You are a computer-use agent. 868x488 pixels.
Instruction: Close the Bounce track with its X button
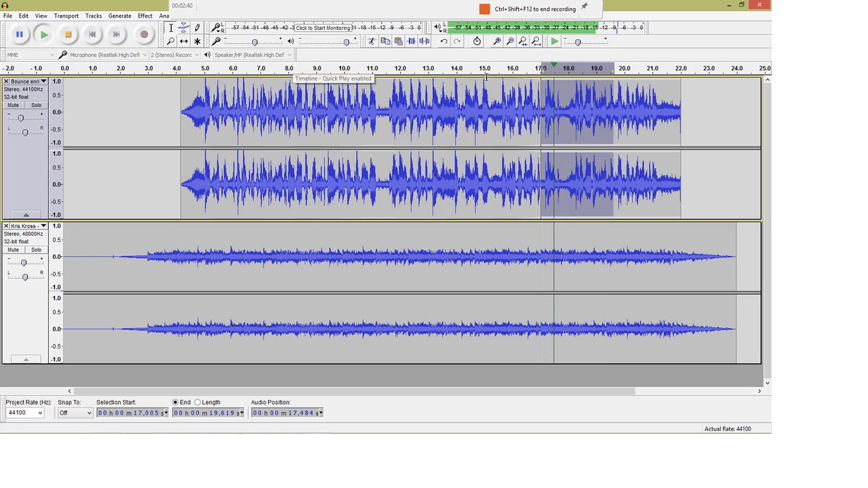point(6,81)
